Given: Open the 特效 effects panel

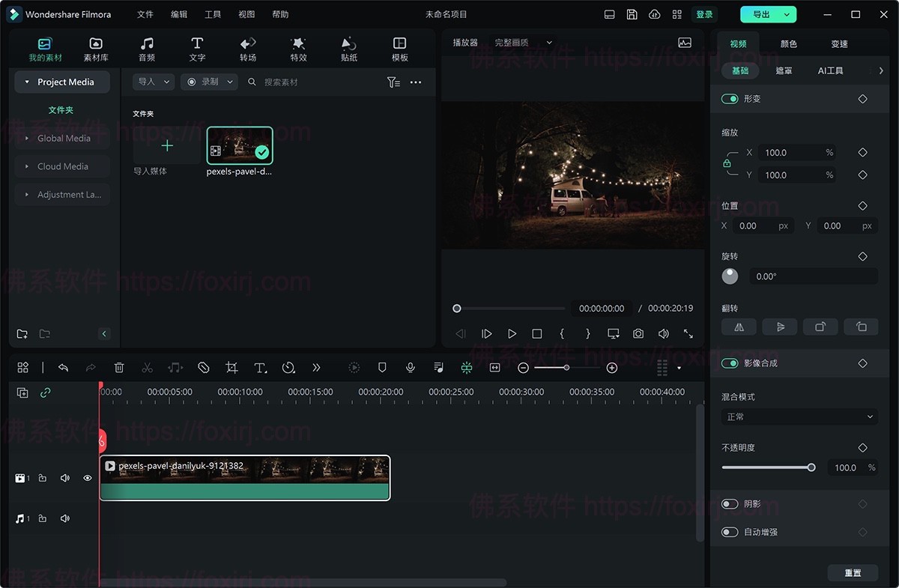Looking at the screenshot, I should tap(298, 49).
